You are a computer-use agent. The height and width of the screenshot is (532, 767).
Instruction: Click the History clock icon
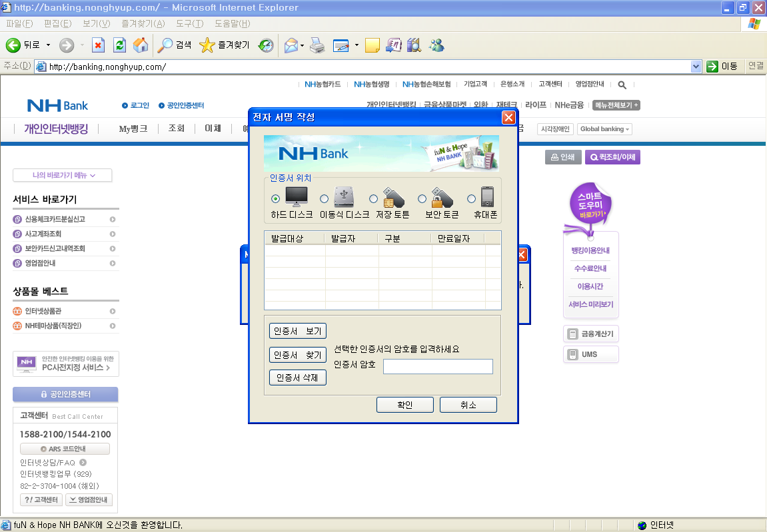click(x=266, y=45)
